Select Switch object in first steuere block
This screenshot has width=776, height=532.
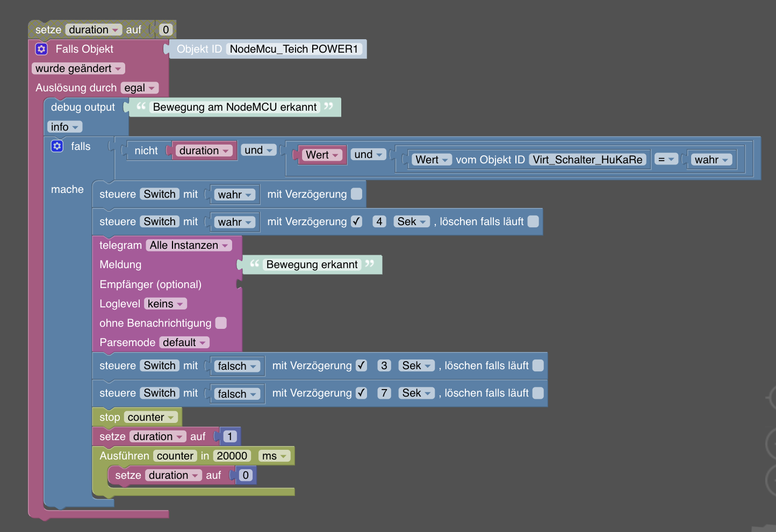pyautogui.click(x=160, y=194)
